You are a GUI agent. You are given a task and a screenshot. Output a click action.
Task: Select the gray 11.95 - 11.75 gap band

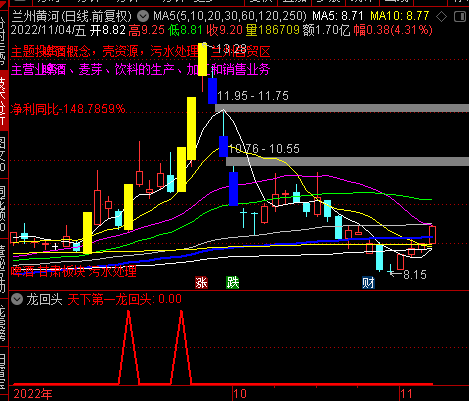pos(342,108)
